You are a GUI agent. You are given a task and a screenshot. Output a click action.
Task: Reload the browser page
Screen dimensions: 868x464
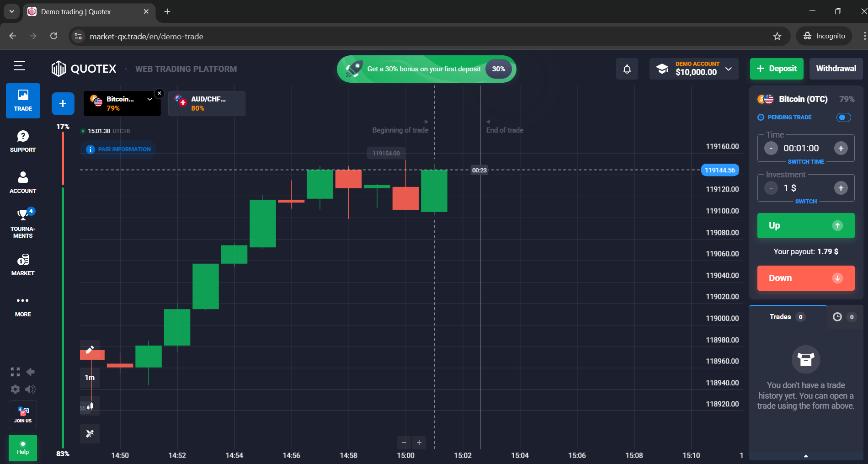(x=53, y=36)
